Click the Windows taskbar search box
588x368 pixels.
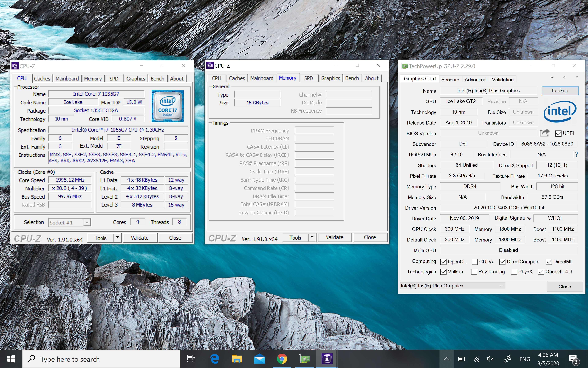[101, 359]
